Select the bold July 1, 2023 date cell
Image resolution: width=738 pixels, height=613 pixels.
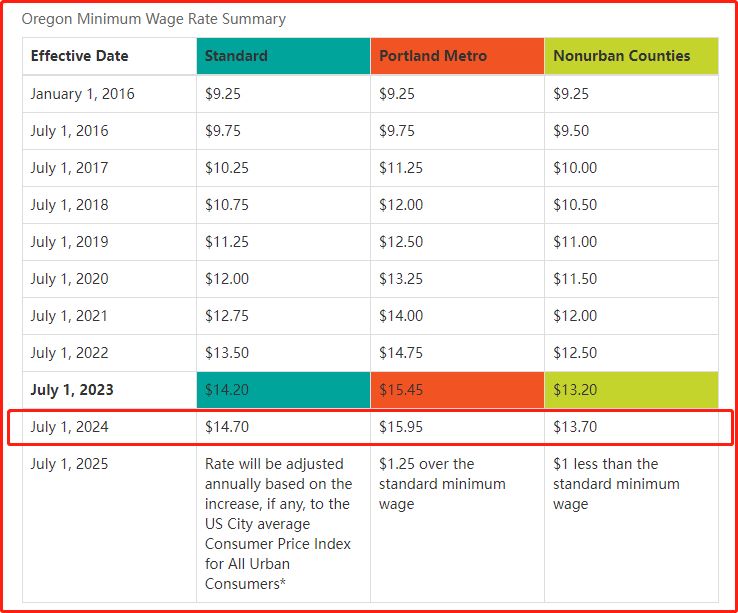(x=72, y=390)
